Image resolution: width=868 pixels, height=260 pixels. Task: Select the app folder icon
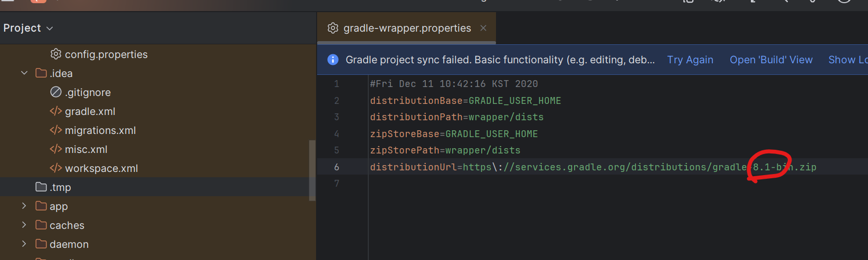(x=41, y=206)
